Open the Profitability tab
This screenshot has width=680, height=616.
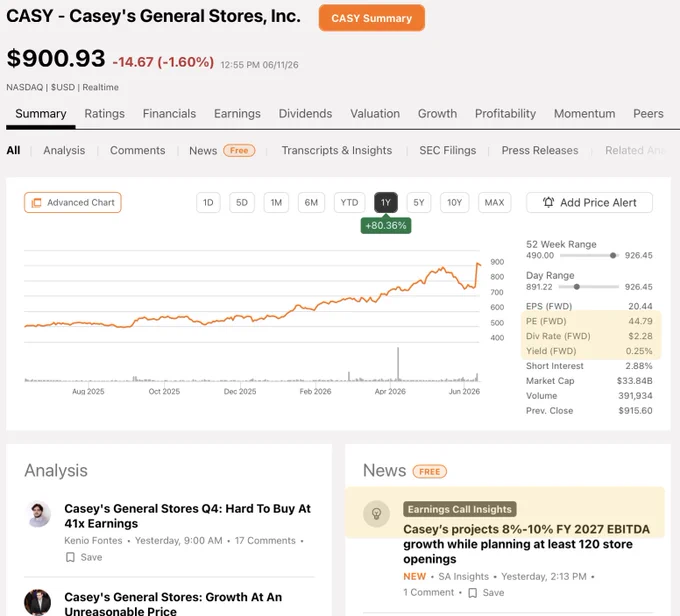[505, 114]
